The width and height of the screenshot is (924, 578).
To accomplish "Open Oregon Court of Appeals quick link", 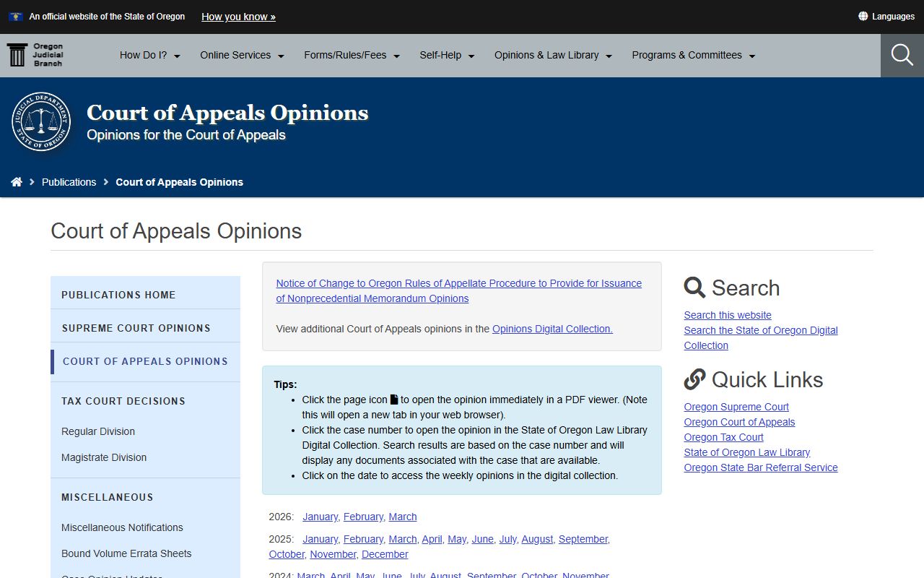I will [739, 422].
